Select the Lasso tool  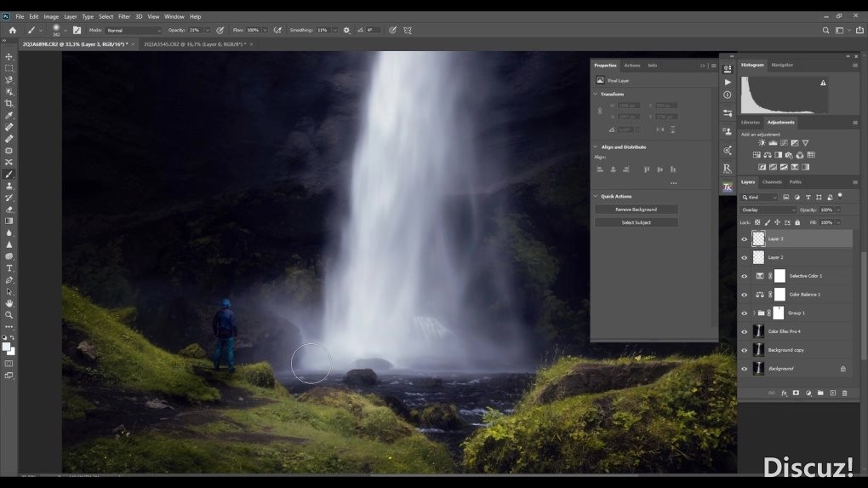coord(9,80)
